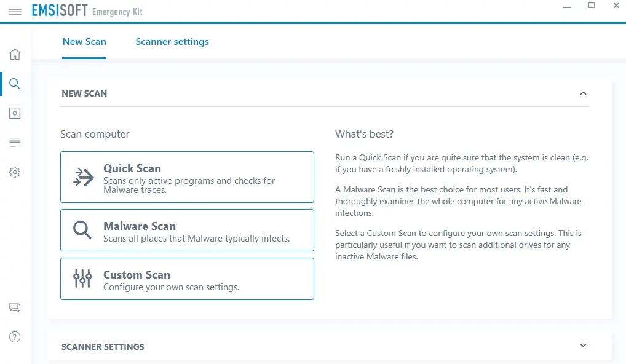Collapse the New Scan section chevron
Image resolution: width=626 pixels, height=364 pixels.
tap(583, 93)
